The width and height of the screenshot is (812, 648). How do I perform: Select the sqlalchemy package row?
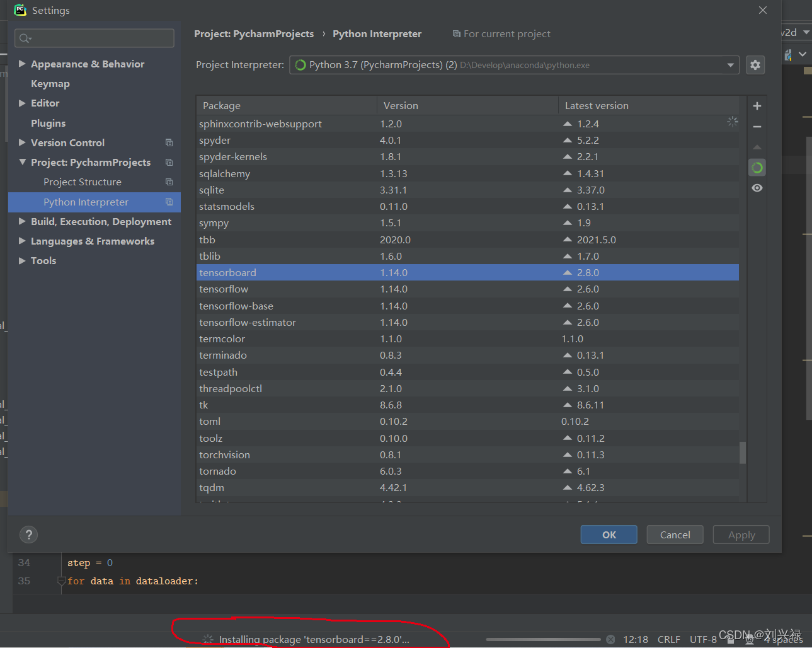coord(467,173)
